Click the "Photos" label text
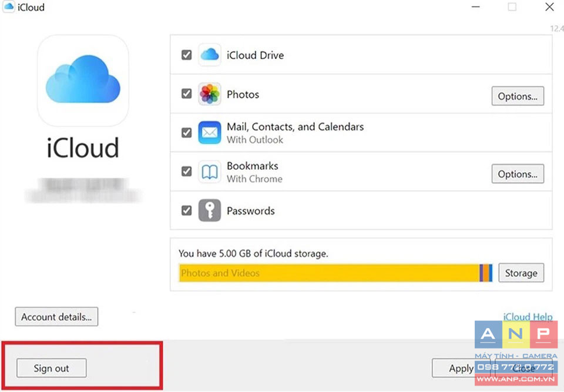Viewport: 564px width, 392px height. (243, 94)
